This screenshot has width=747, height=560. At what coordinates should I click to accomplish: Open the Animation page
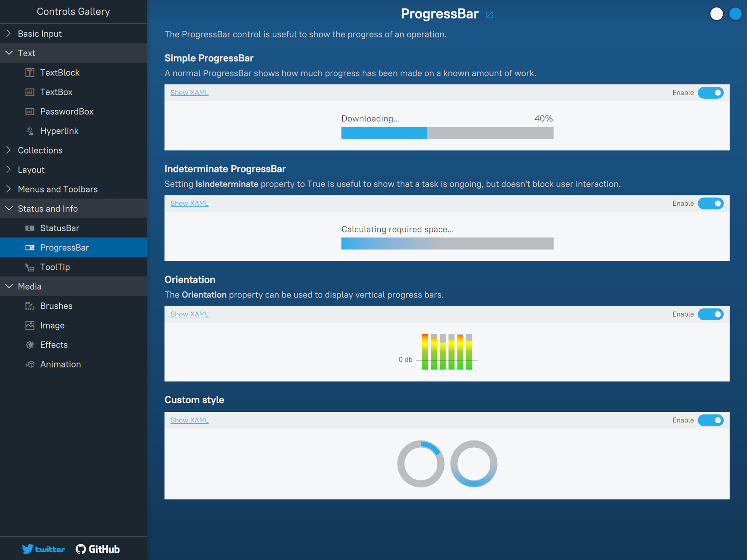60,364
